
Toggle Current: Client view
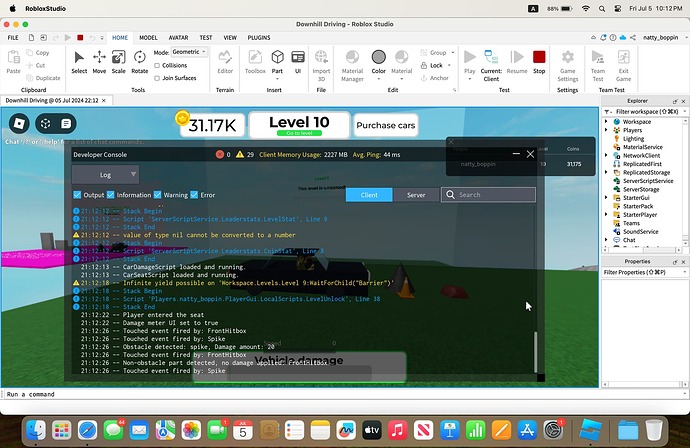point(491,66)
